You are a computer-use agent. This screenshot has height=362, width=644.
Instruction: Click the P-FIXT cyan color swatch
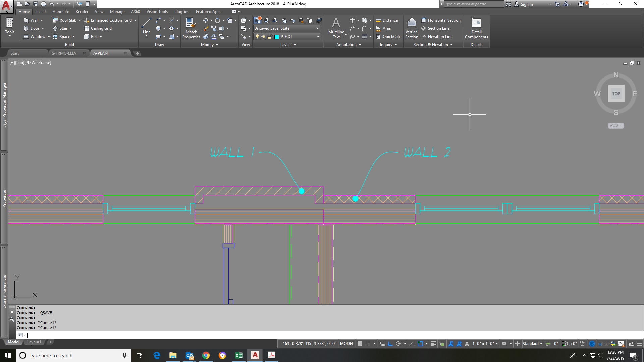pyautogui.click(x=276, y=37)
